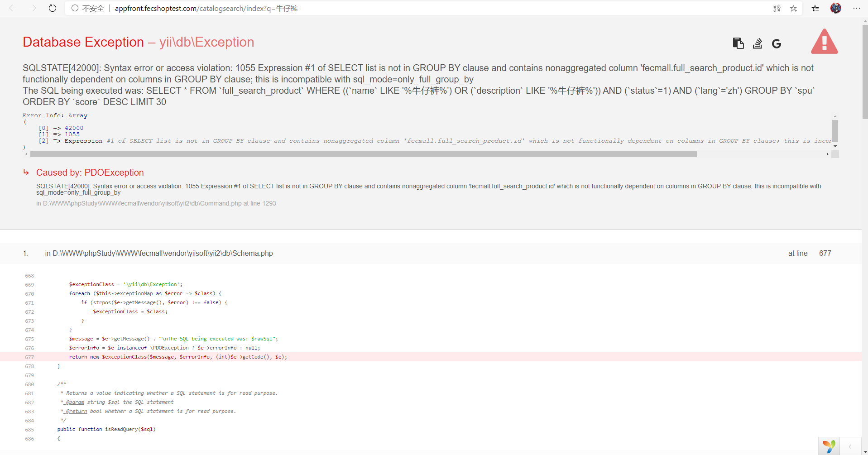The image size is (868, 455).
Task: Click the horizontal scrollbar of Error Info
Action: 363,154
